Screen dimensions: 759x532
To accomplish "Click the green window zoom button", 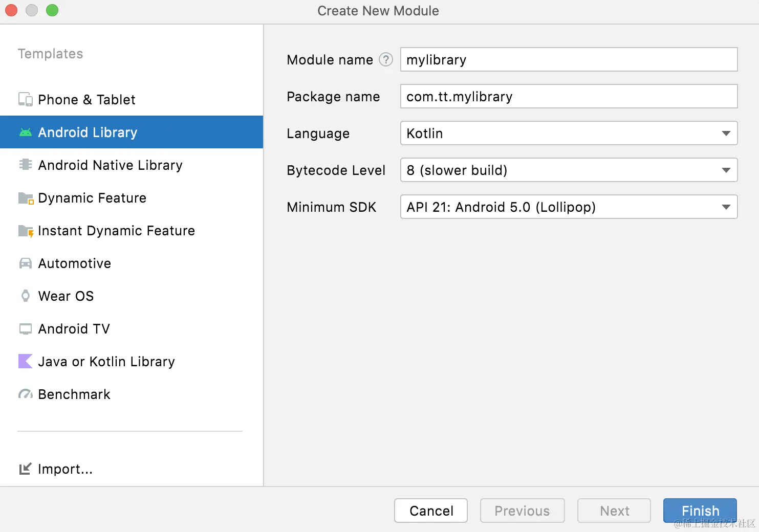I will tap(52, 10).
